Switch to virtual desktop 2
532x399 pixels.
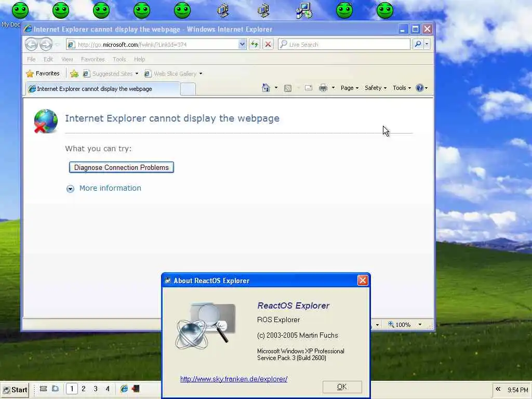pyautogui.click(x=84, y=389)
